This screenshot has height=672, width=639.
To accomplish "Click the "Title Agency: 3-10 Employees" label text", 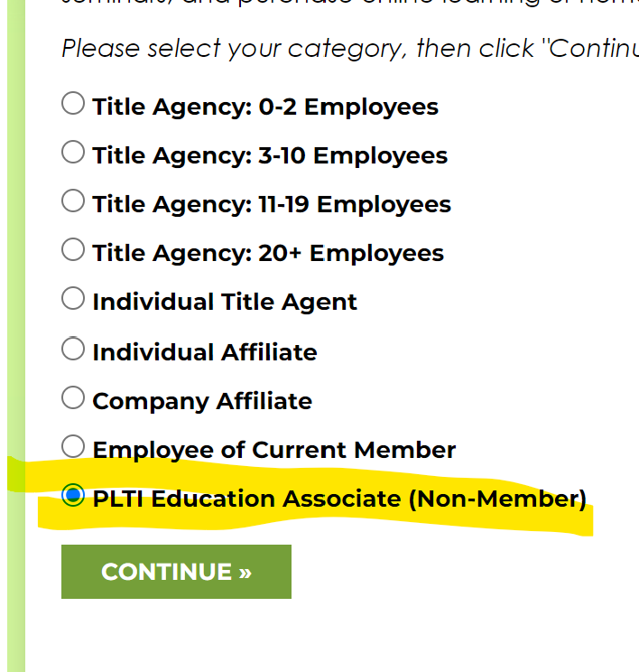I will [270, 155].
